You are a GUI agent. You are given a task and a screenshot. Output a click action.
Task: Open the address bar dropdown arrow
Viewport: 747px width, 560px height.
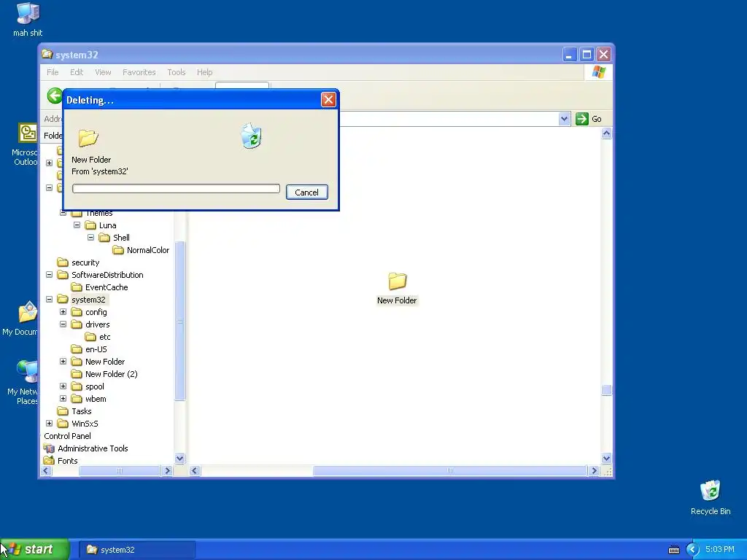pos(564,119)
